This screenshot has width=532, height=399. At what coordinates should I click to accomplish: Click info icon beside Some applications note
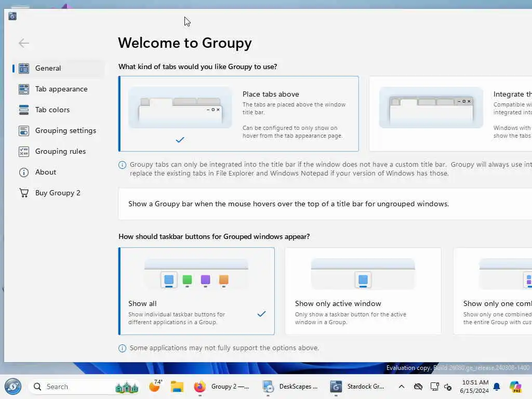(x=122, y=348)
